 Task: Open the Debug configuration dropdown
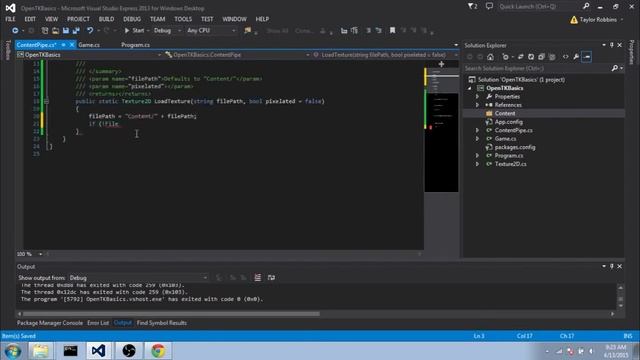(x=167, y=31)
